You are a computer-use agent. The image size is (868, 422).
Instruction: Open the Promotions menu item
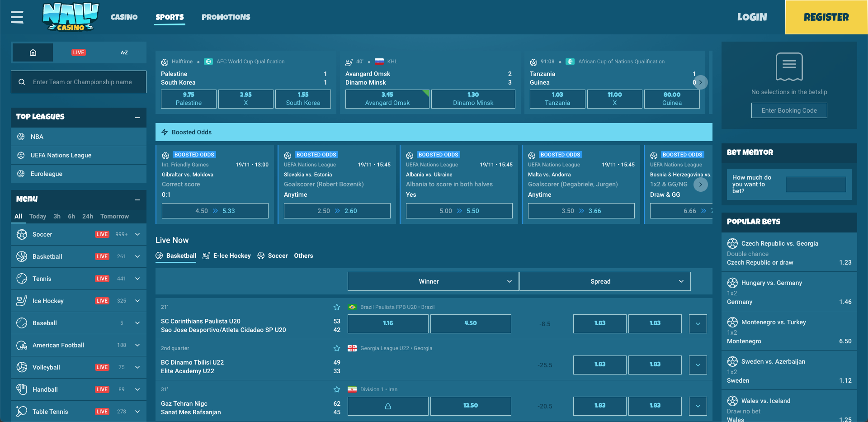226,17
